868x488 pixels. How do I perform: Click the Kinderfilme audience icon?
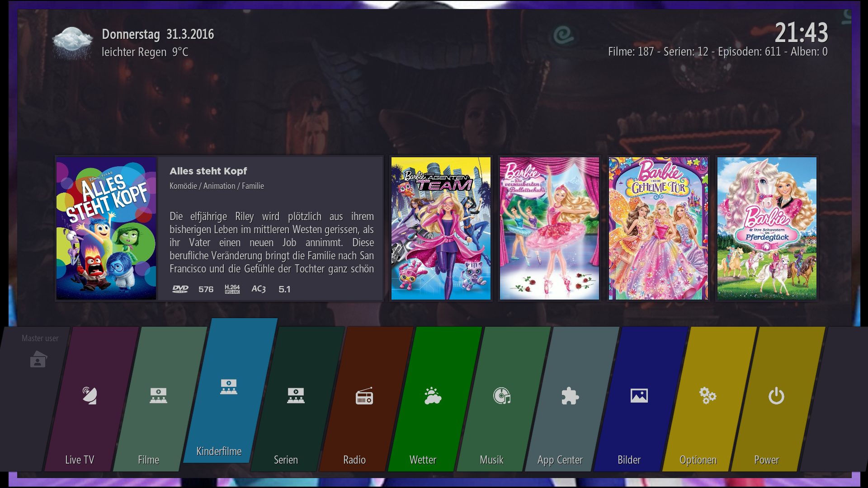click(228, 387)
